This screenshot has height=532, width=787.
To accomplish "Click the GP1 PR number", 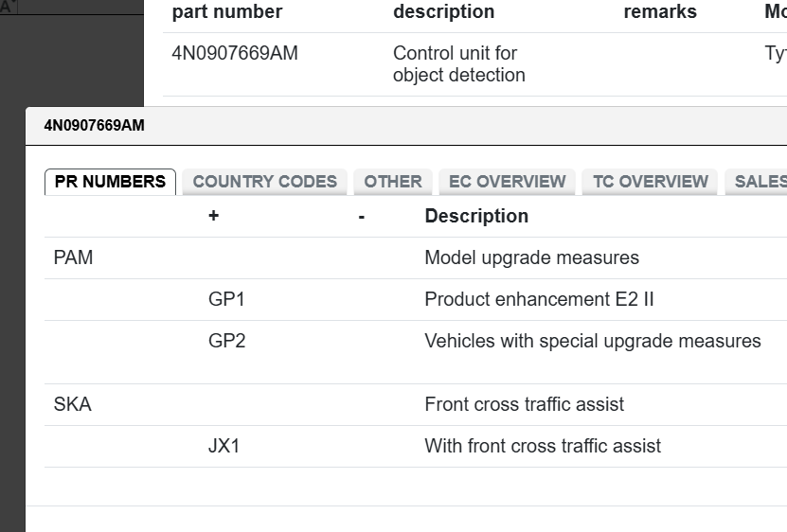I will click(x=226, y=299).
